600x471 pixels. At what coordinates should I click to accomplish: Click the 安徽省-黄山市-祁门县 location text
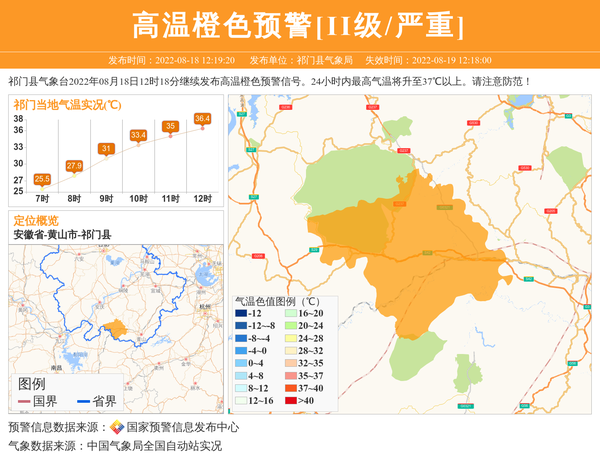(x=62, y=234)
